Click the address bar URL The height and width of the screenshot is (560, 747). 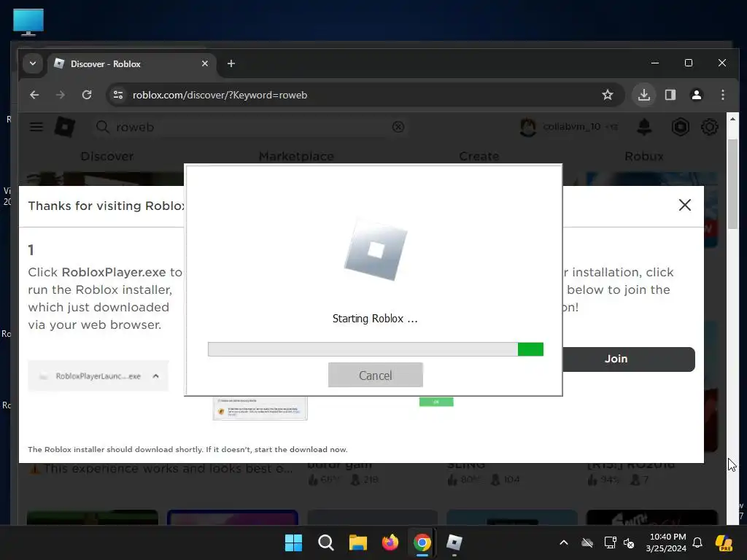point(220,95)
